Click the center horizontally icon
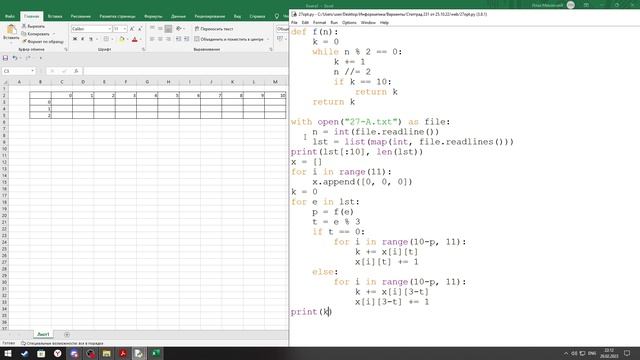 coord(160,39)
